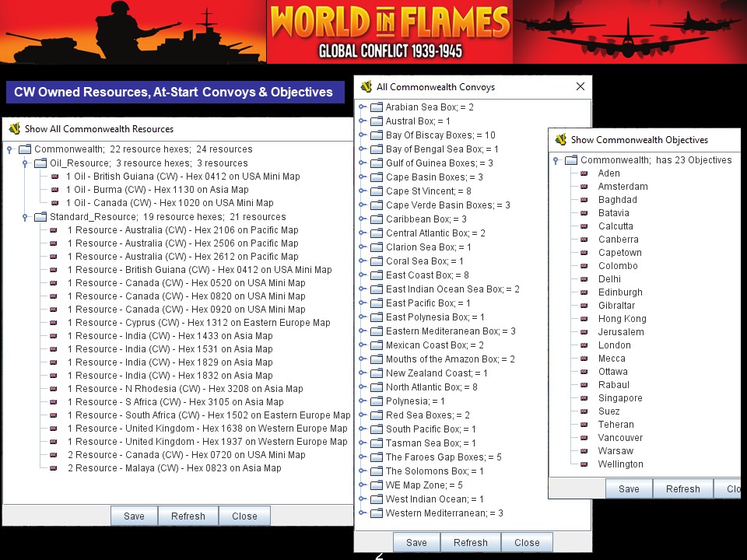The width and height of the screenshot is (747, 560).
Task: Click the Commonwealth objectives root folder icon
Action: (571, 160)
